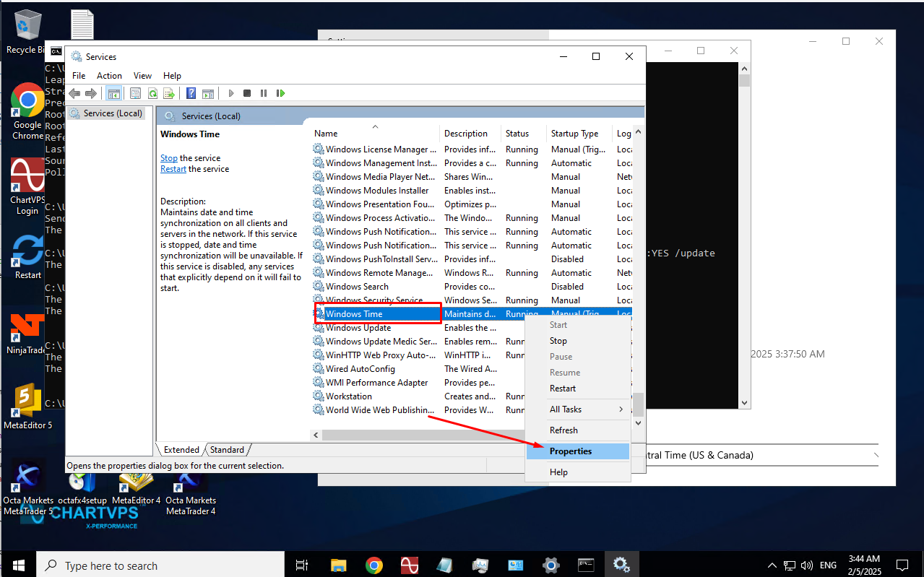This screenshot has height=577, width=924.
Task: Open Properties from the Services toolbar icon
Action: (135, 93)
